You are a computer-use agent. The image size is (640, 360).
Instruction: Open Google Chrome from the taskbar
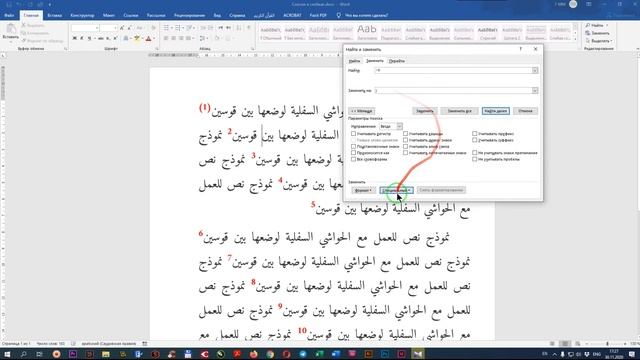[270, 354]
